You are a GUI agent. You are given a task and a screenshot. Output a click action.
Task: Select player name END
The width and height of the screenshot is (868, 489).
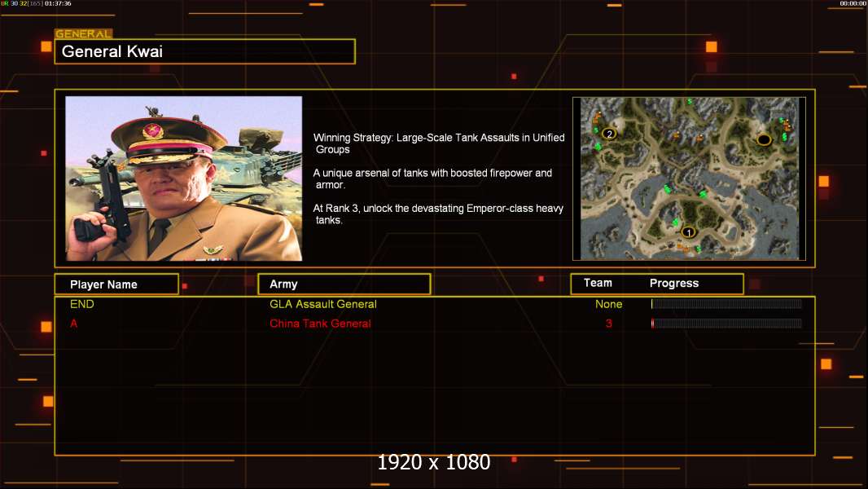click(x=82, y=304)
